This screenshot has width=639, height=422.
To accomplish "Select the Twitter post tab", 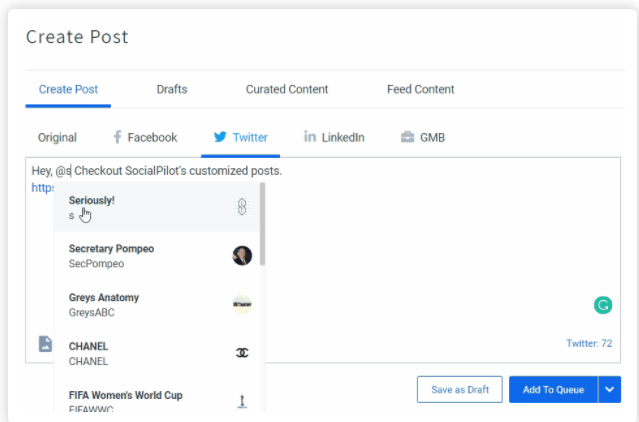I will [x=240, y=138].
